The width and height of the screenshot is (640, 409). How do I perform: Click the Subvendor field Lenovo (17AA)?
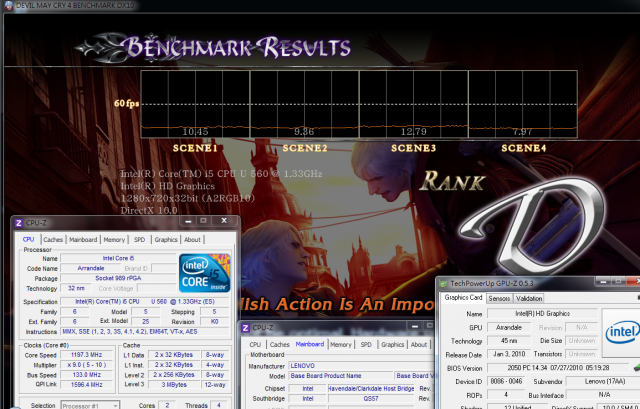point(604,381)
